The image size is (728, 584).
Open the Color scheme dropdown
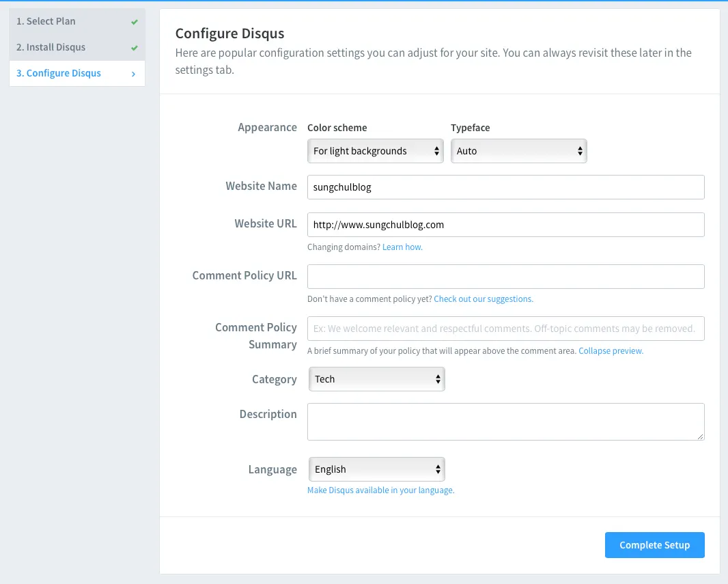click(375, 151)
